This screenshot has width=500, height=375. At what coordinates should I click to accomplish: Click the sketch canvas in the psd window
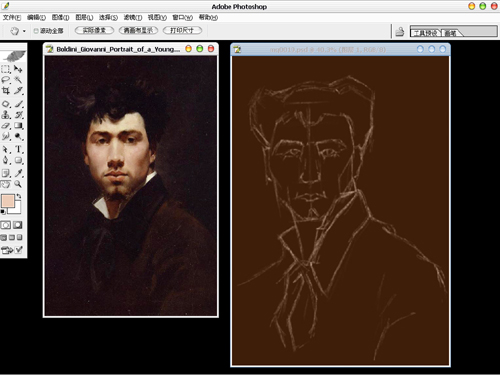coord(340,210)
